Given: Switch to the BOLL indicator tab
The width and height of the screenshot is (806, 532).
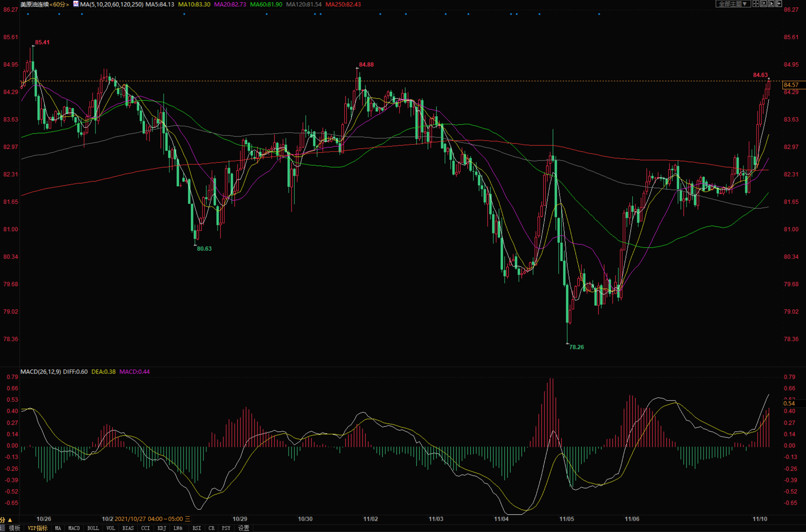Looking at the screenshot, I should pos(93,528).
